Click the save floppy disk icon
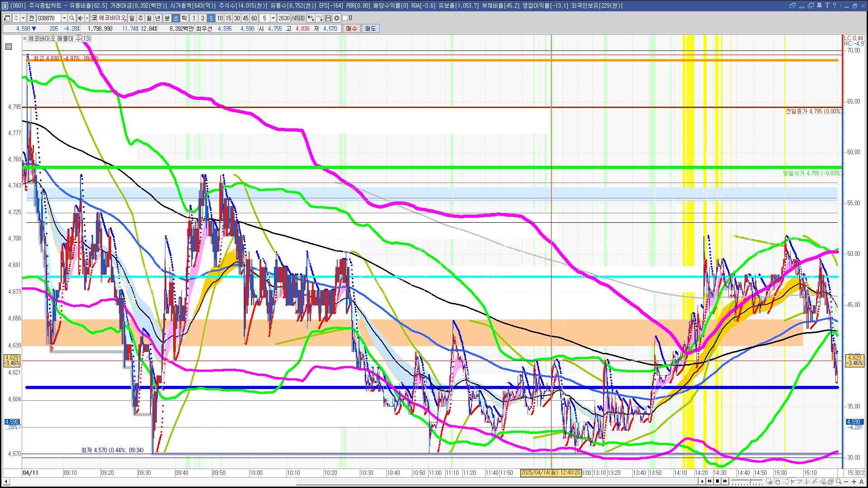 [328, 18]
